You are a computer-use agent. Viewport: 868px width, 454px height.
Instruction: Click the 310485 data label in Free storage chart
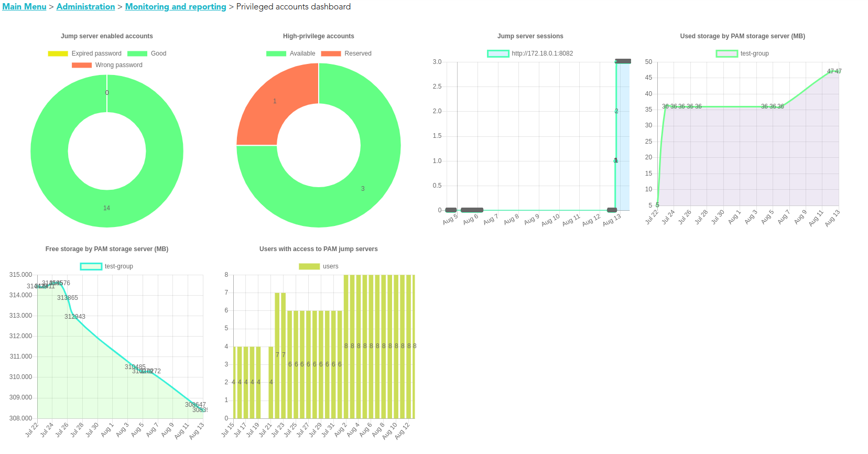point(135,367)
